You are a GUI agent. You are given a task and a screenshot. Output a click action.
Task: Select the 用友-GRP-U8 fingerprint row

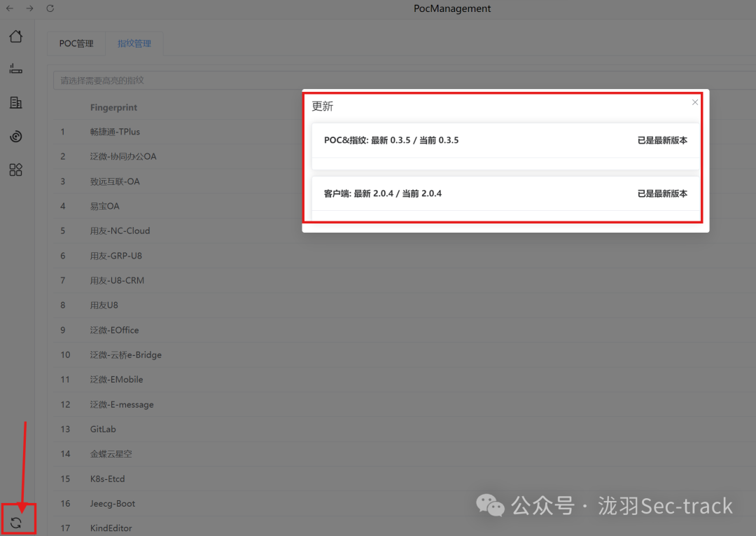pyautogui.click(x=404, y=256)
